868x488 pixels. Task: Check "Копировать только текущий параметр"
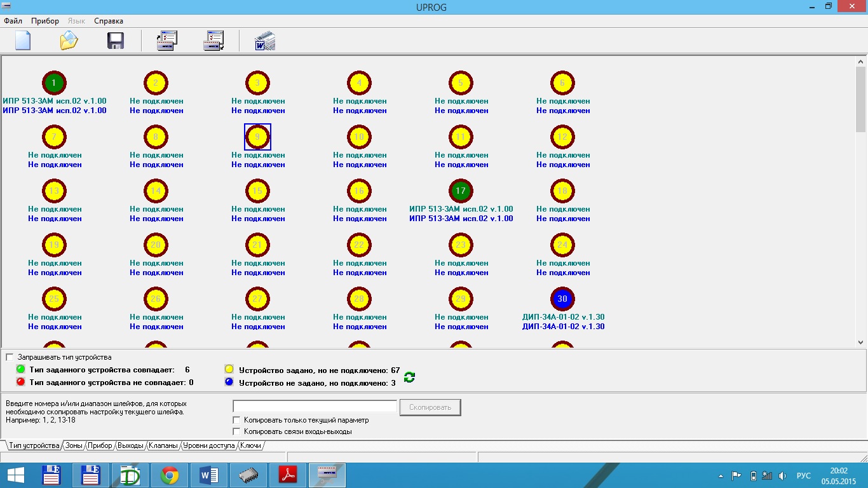click(x=237, y=420)
